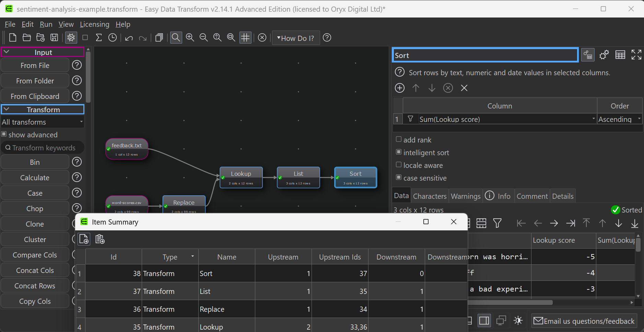This screenshot has width=644, height=332.
Task: Enable the add rank checkbox
Action: point(399,139)
